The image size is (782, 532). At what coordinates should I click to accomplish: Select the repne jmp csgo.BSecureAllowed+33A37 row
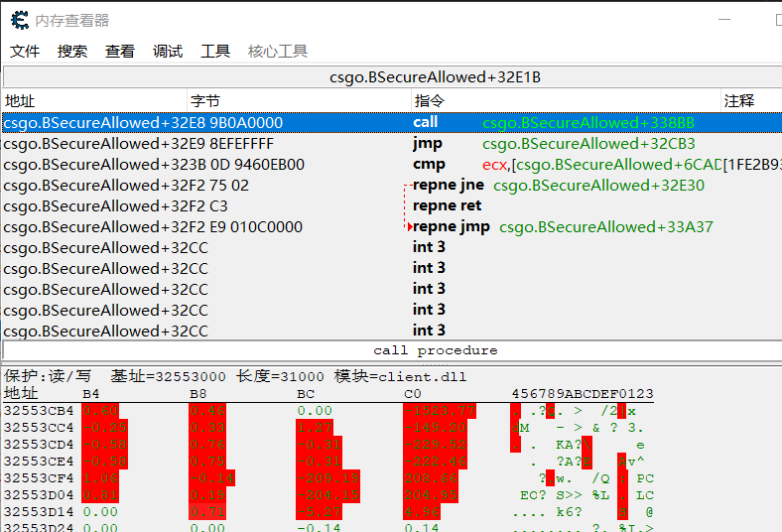392,227
